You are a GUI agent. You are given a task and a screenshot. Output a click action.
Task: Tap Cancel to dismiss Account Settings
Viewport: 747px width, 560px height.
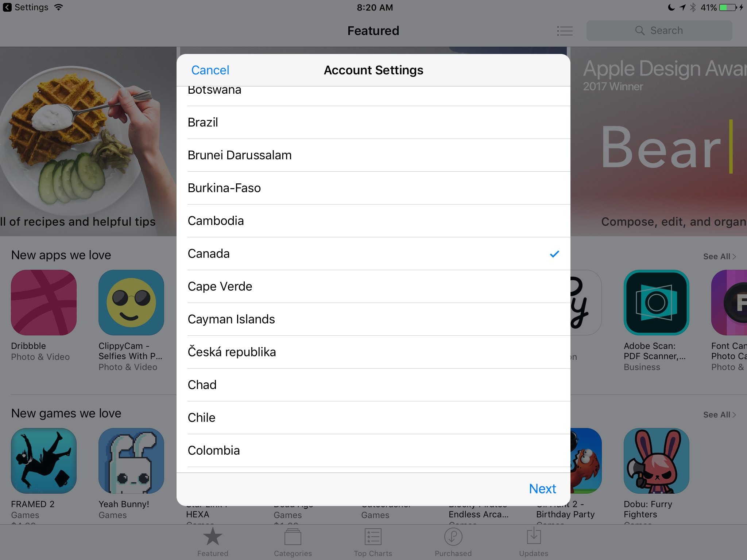tap(210, 70)
